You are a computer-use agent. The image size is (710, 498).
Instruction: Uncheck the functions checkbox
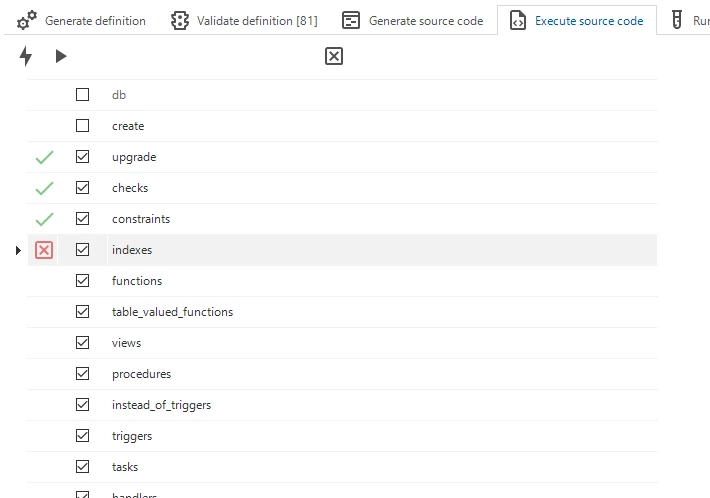83,281
